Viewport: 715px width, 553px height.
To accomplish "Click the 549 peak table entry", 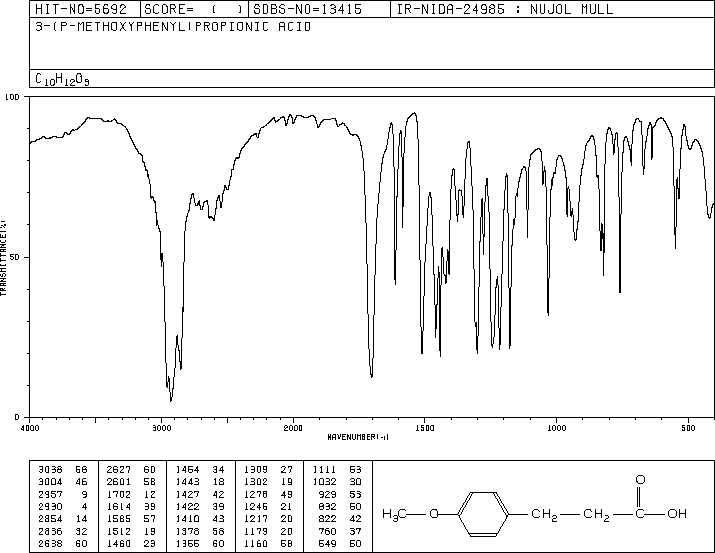I will point(340,543).
